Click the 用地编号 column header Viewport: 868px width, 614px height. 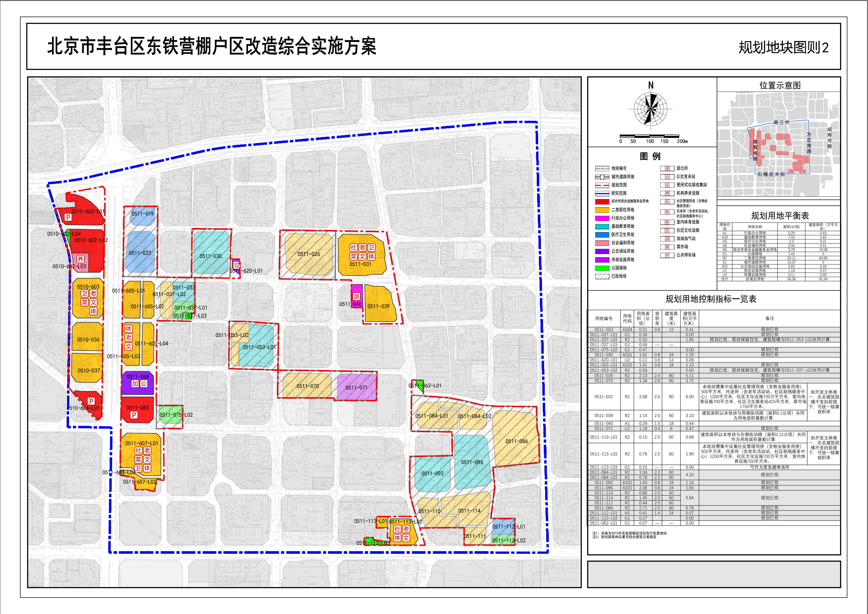(604, 318)
